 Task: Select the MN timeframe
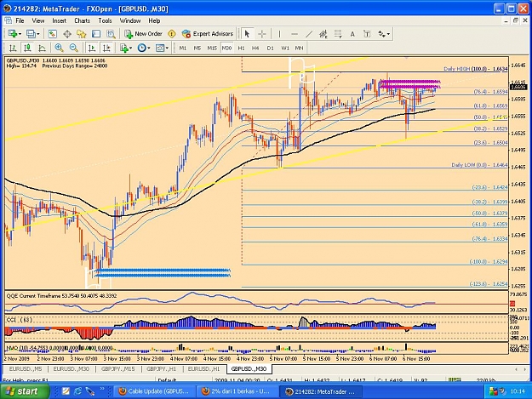click(x=299, y=48)
